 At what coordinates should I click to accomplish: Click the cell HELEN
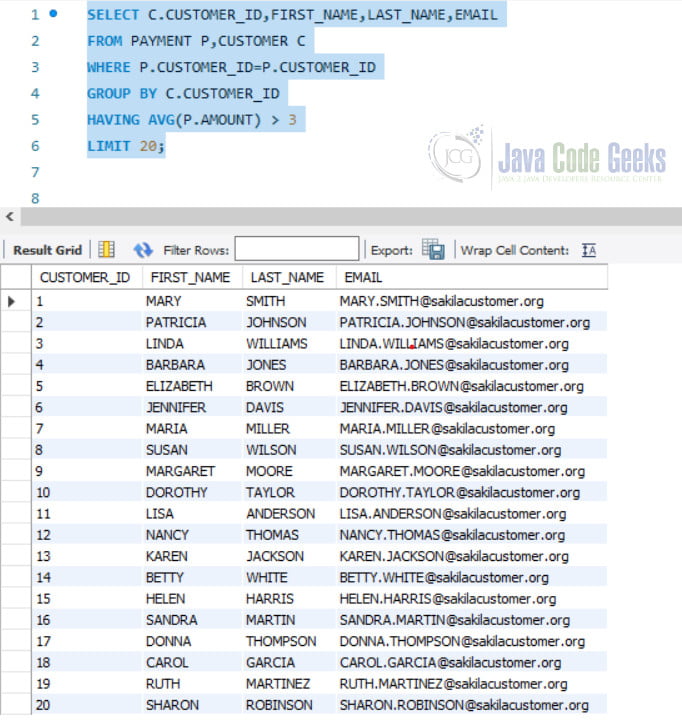coord(166,599)
